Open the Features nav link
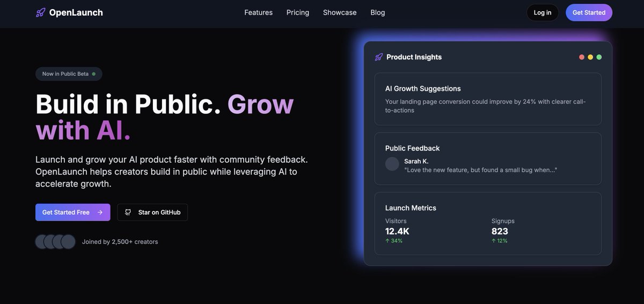The image size is (644, 304). [258, 12]
